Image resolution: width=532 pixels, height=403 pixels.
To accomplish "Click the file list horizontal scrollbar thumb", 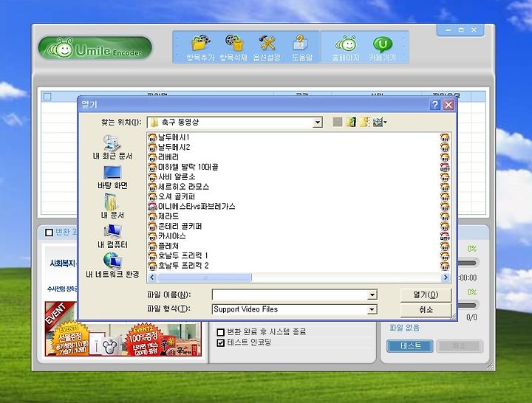I will [205, 278].
